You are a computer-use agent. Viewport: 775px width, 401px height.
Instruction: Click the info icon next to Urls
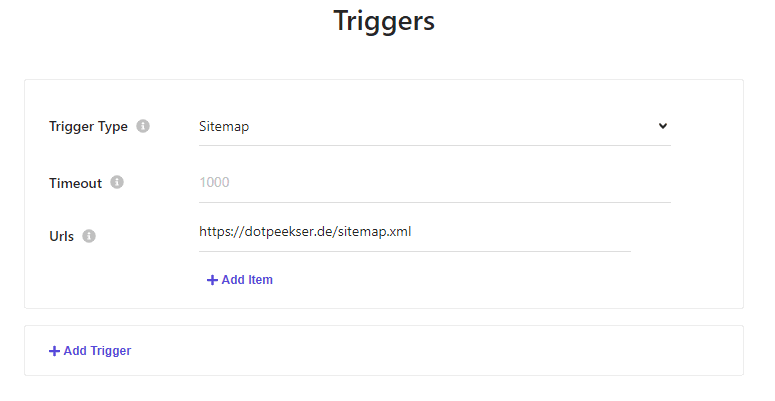coord(89,236)
